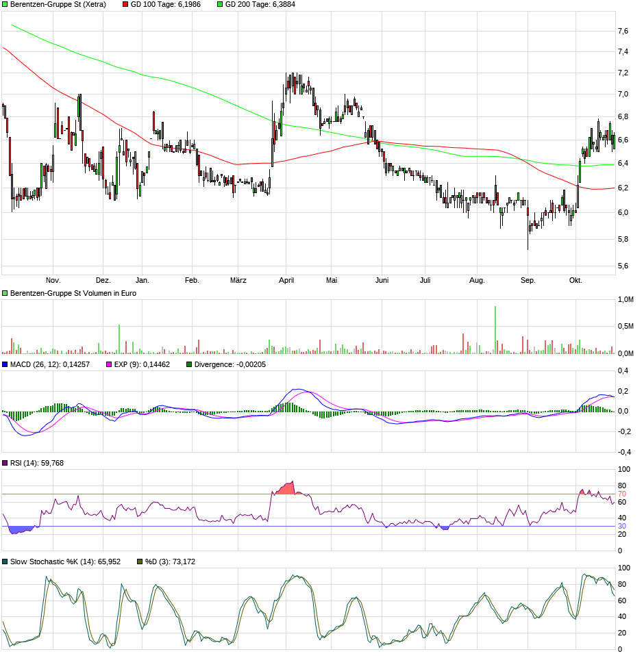644x656 pixels.
Task: Click the 5,6 price axis label
Action: [x=623, y=266]
